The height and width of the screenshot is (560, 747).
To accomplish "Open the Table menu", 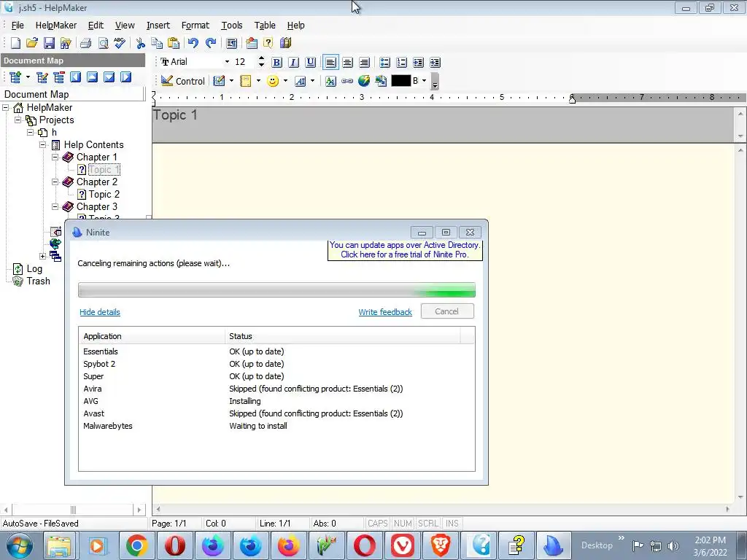I will [x=265, y=26].
